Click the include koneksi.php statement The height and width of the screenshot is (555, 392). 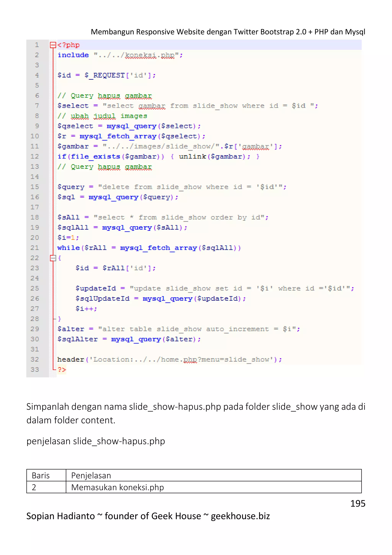tap(120, 55)
